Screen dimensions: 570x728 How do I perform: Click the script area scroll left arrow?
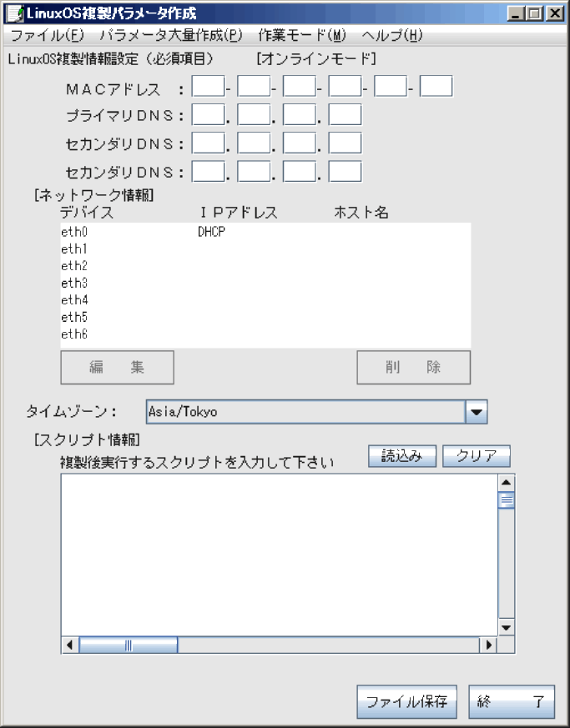point(69,645)
